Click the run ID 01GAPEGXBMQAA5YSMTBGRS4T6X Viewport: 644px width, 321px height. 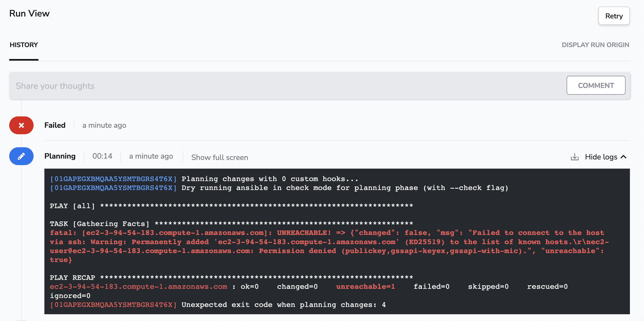pyautogui.click(x=113, y=179)
